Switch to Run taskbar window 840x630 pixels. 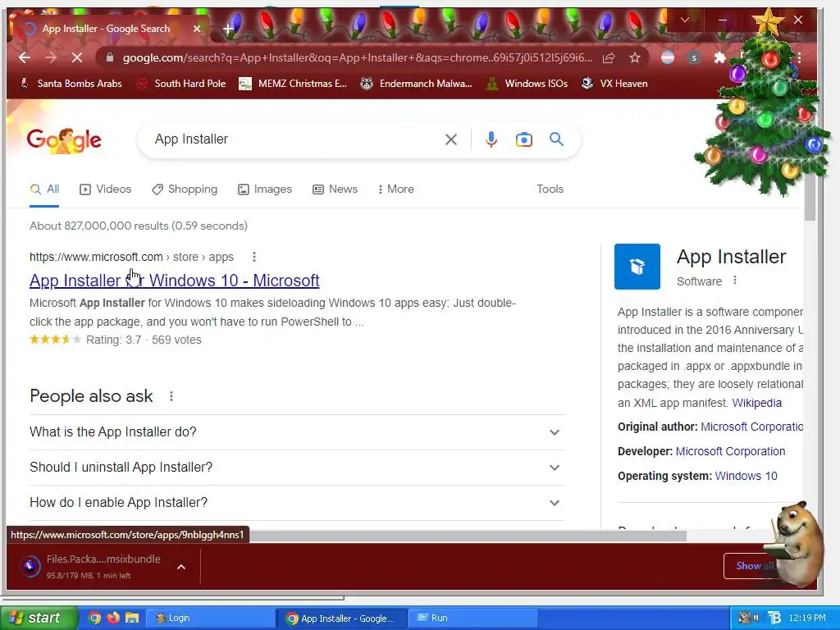pos(474,619)
